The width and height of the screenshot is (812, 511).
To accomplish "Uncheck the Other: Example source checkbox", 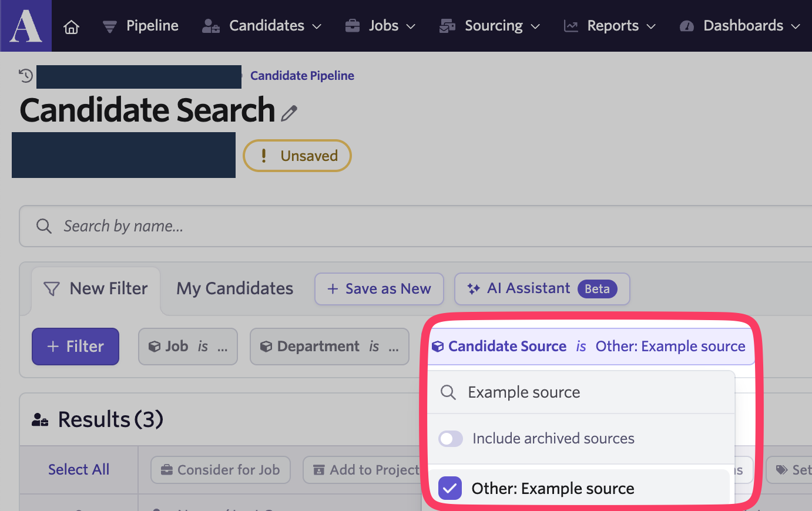I will (x=450, y=488).
